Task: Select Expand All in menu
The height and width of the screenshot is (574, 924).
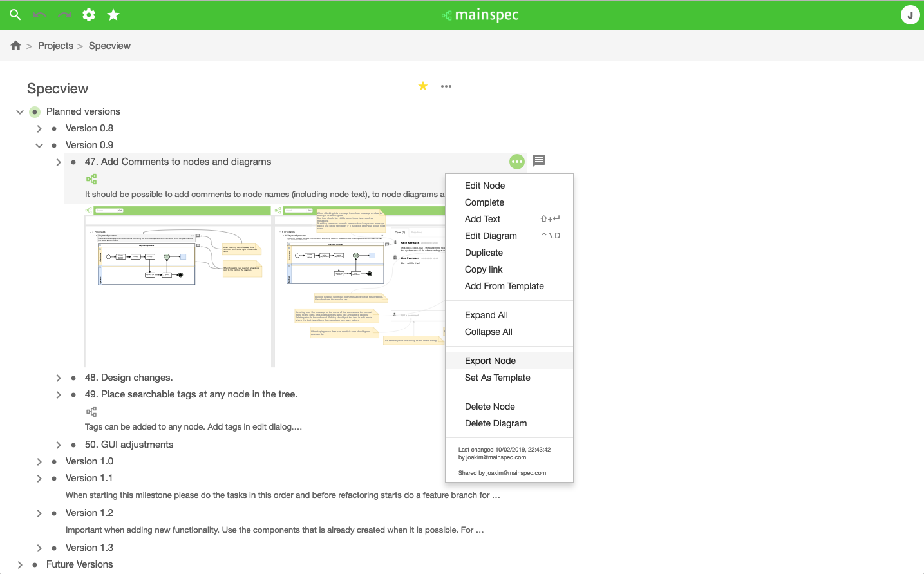Action: coord(509,315)
